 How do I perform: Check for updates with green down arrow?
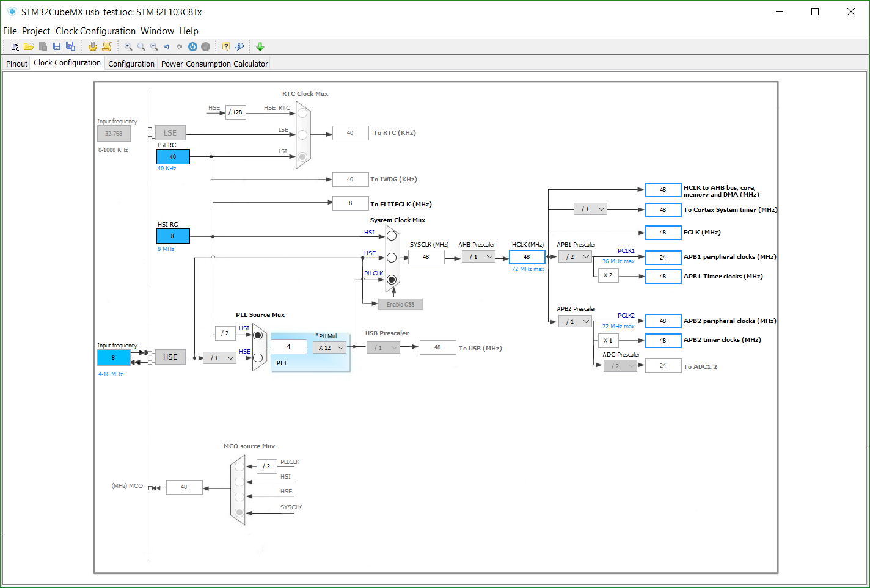point(260,46)
